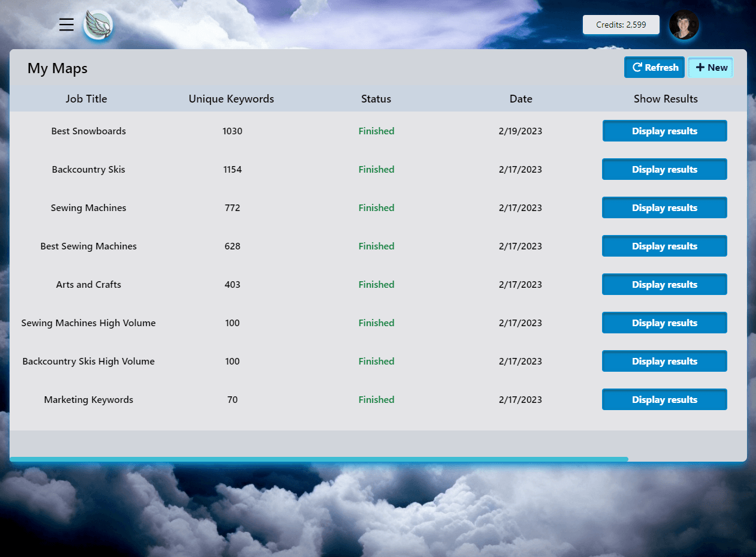
Task: Click the 1154 keyword count
Action: click(232, 169)
